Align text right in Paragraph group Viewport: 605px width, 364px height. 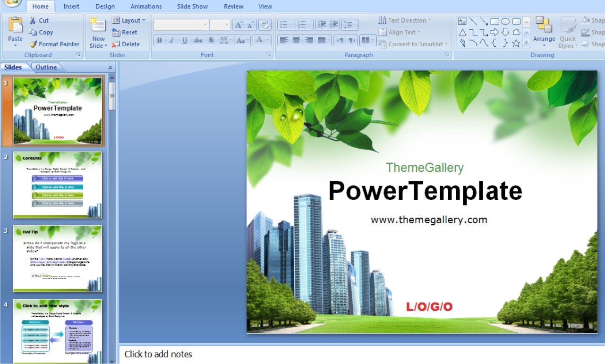[309, 40]
